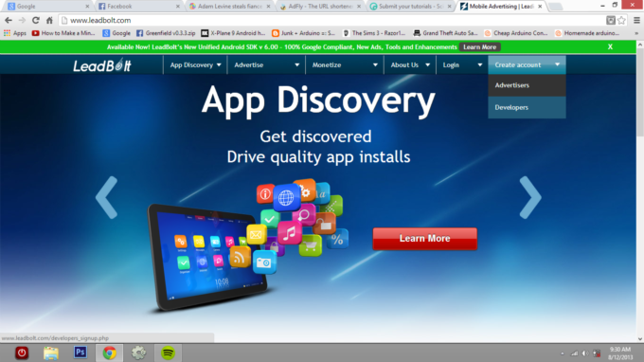Bookmark this page with the star icon

(x=621, y=20)
